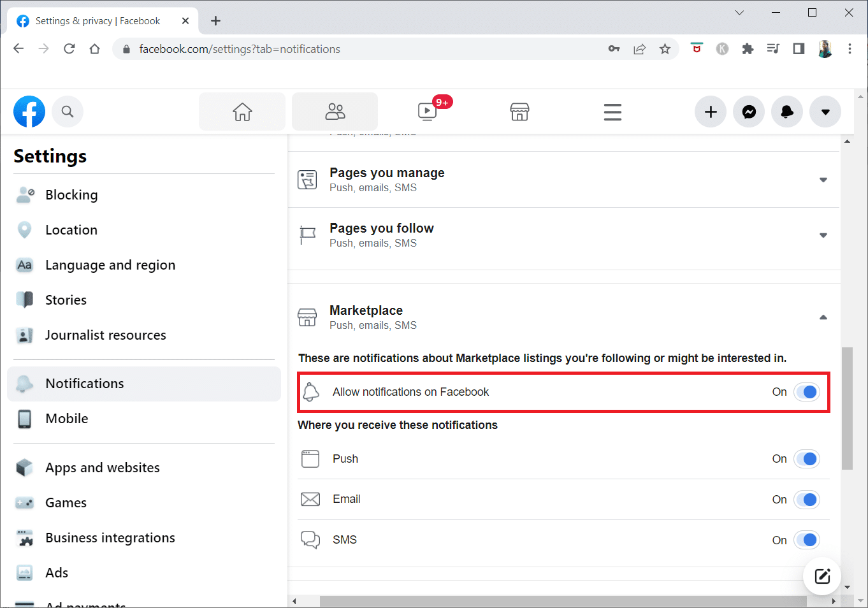The image size is (868, 608).
Task: Click the settings list vertical scrollbar thumb
Action: coord(847,408)
